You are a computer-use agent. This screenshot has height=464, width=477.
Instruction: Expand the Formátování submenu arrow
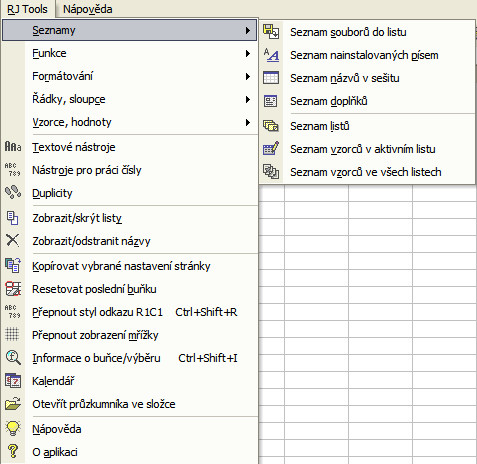tap(248, 76)
